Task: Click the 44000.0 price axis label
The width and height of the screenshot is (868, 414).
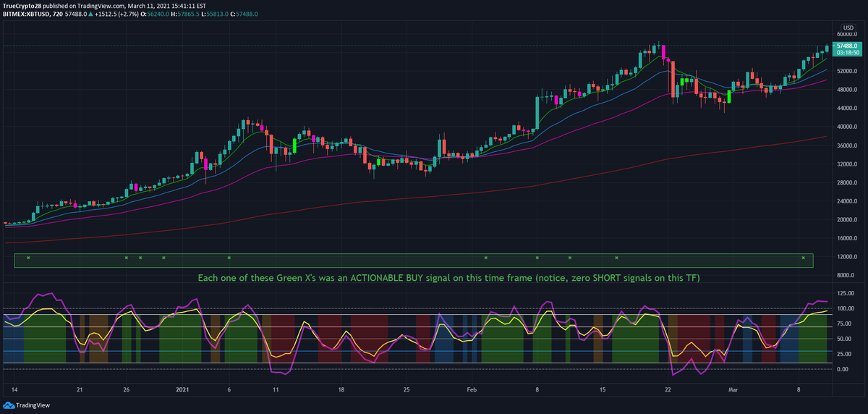Action: [847, 108]
